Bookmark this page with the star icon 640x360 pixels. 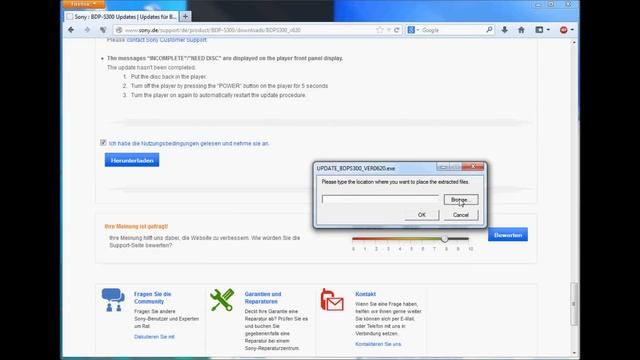click(x=380, y=30)
